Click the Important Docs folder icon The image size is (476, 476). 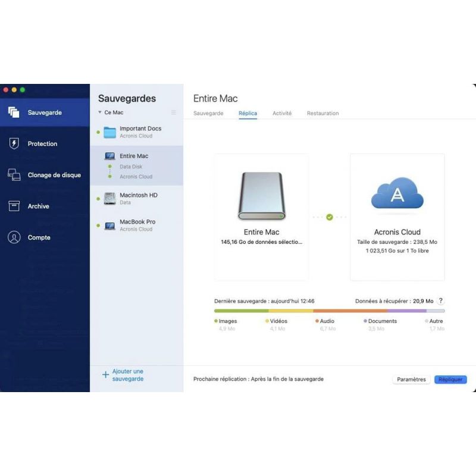click(x=109, y=132)
